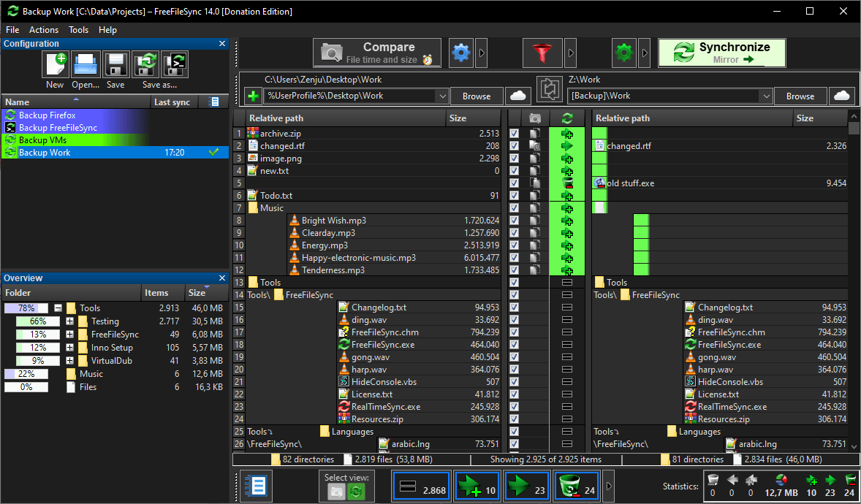The height and width of the screenshot is (504, 861).
Task: Uncheck the new.txt row checkbox
Action: (514, 171)
